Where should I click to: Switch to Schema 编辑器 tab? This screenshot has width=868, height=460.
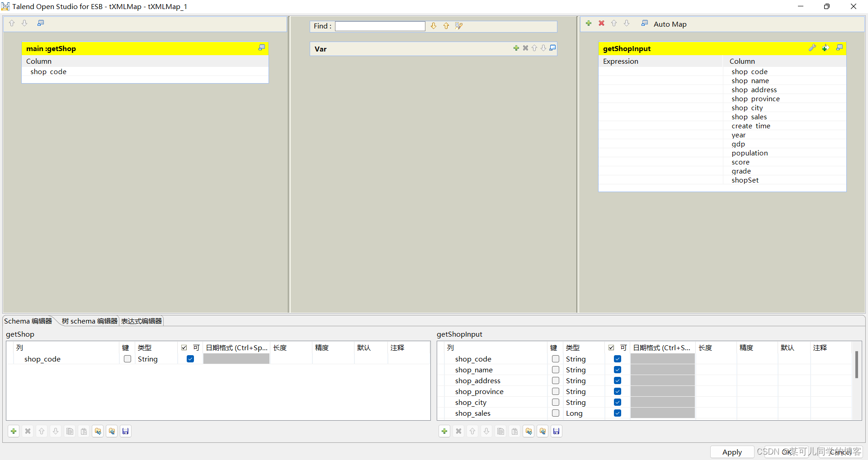click(28, 321)
